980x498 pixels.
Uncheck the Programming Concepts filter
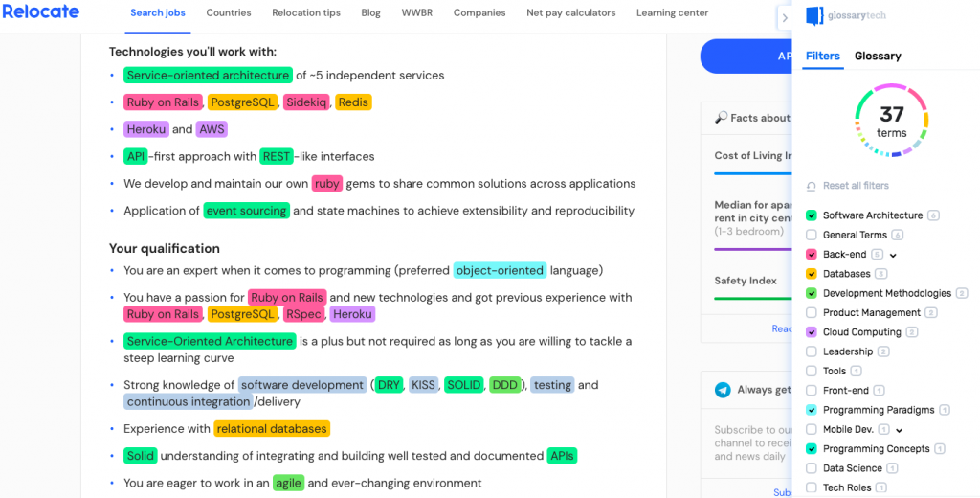(x=812, y=449)
